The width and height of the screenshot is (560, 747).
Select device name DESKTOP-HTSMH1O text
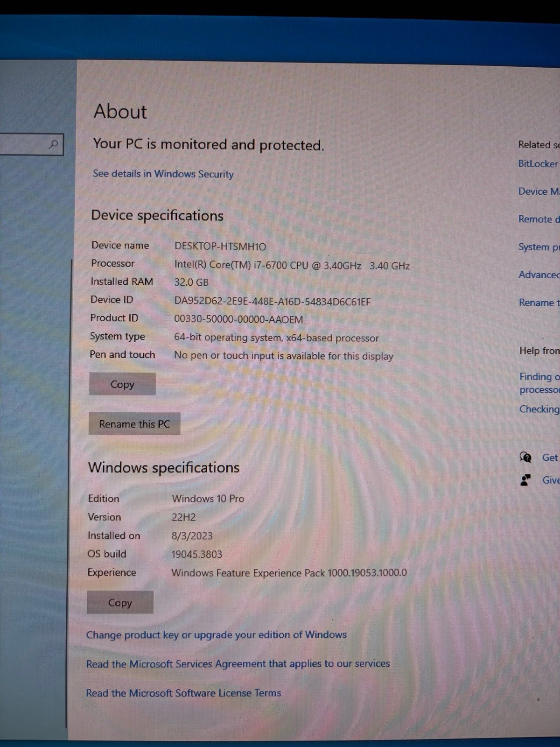coord(220,247)
